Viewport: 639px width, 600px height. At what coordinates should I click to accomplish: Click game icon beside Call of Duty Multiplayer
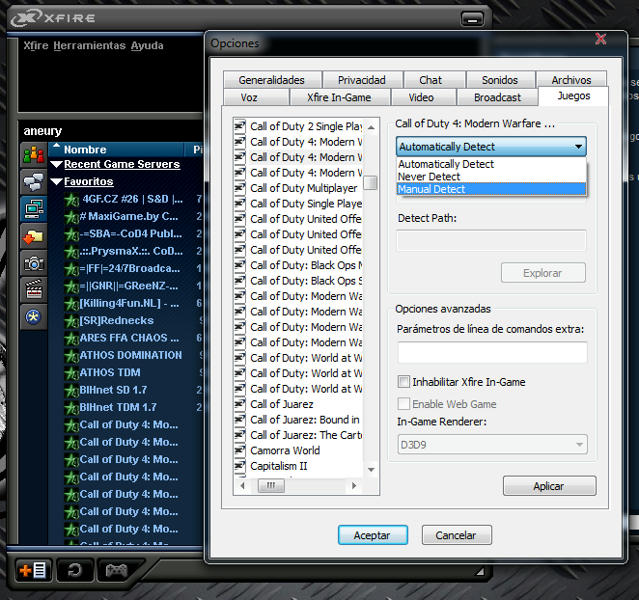(x=240, y=188)
